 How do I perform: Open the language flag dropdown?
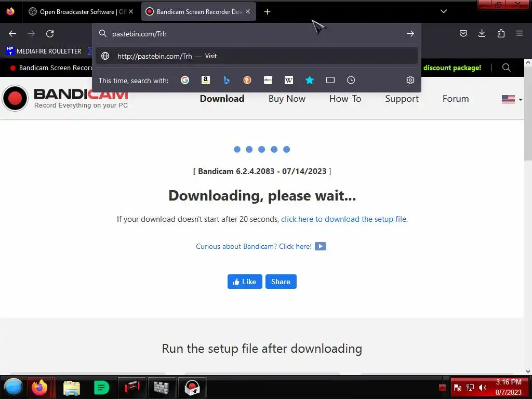pyautogui.click(x=512, y=99)
